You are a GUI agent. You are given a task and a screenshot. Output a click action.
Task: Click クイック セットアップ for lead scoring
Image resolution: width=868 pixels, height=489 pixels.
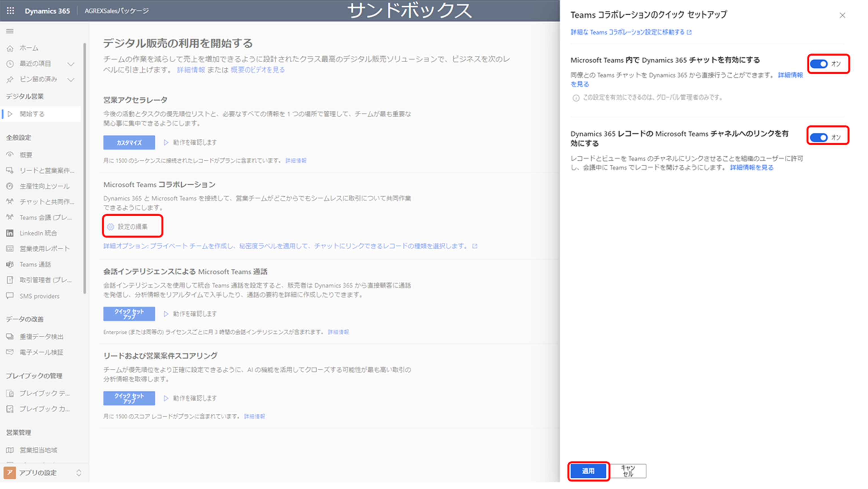coord(129,398)
